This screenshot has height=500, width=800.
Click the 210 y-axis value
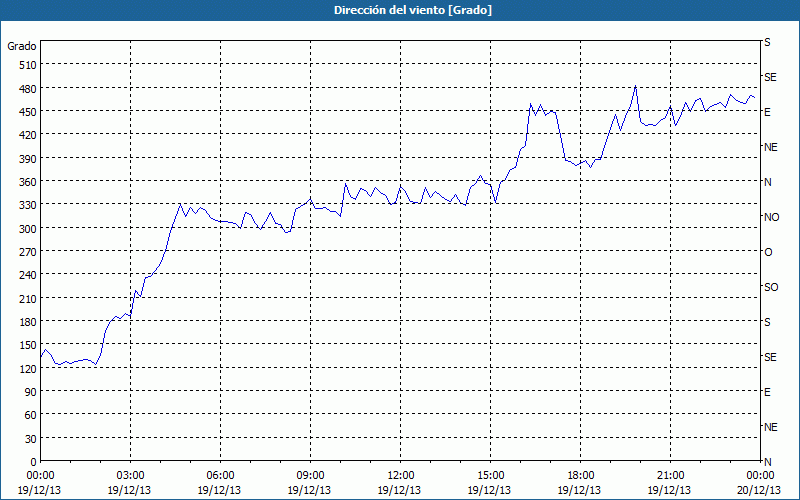[x=28, y=299]
